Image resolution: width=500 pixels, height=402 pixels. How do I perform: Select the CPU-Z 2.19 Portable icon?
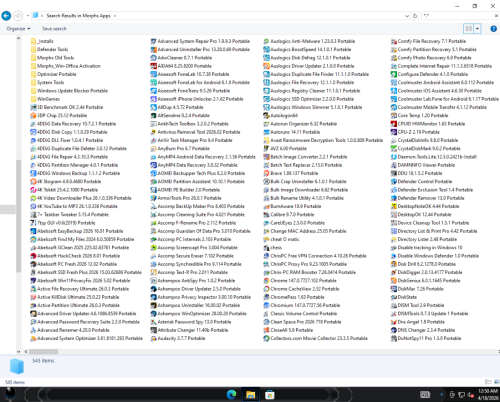pos(394,132)
